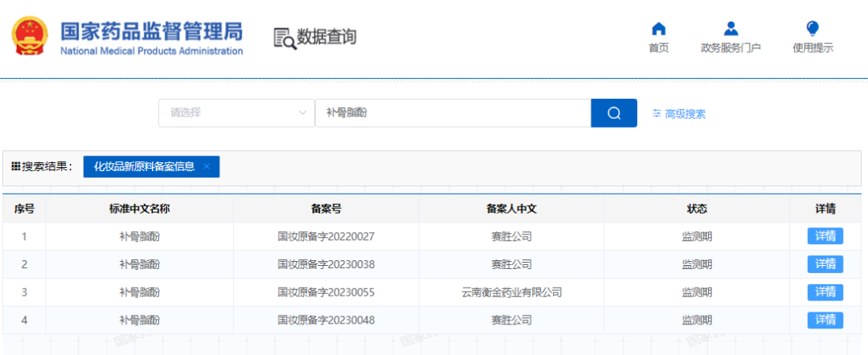Click the 国家药品监督管理局 emblem logo

coord(31,38)
